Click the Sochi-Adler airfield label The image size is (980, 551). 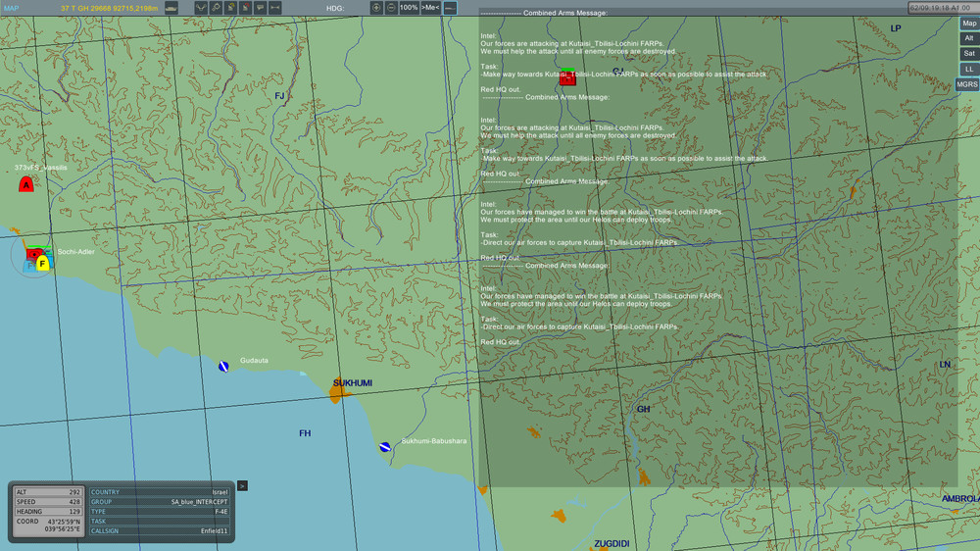pos(76,251)
